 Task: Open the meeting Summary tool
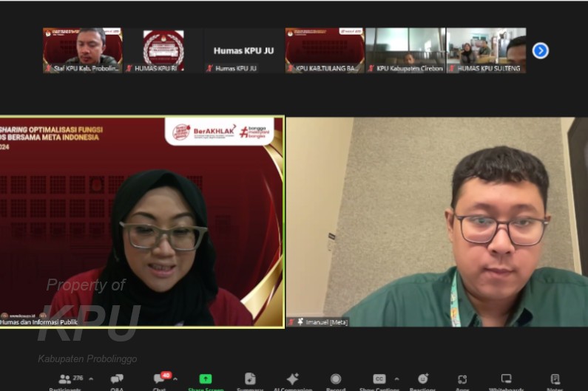(x=250, y=379)
